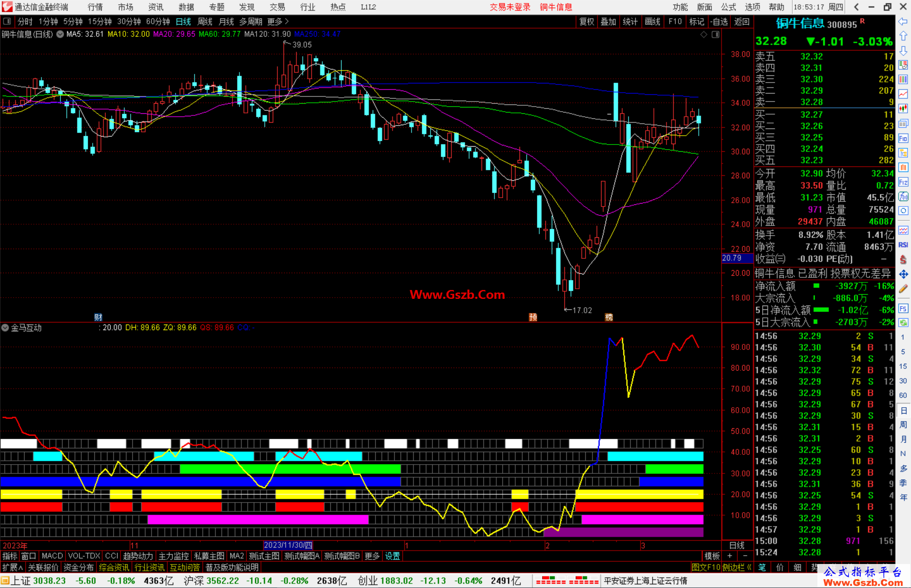
Task: Open the F12 icon in sidebar
Action: pyautogui.click(x=903, y=182)
